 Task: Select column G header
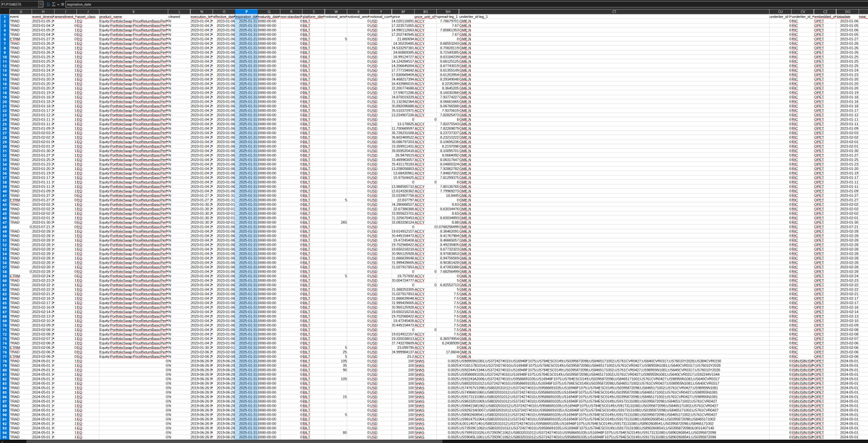click(20, 12)
